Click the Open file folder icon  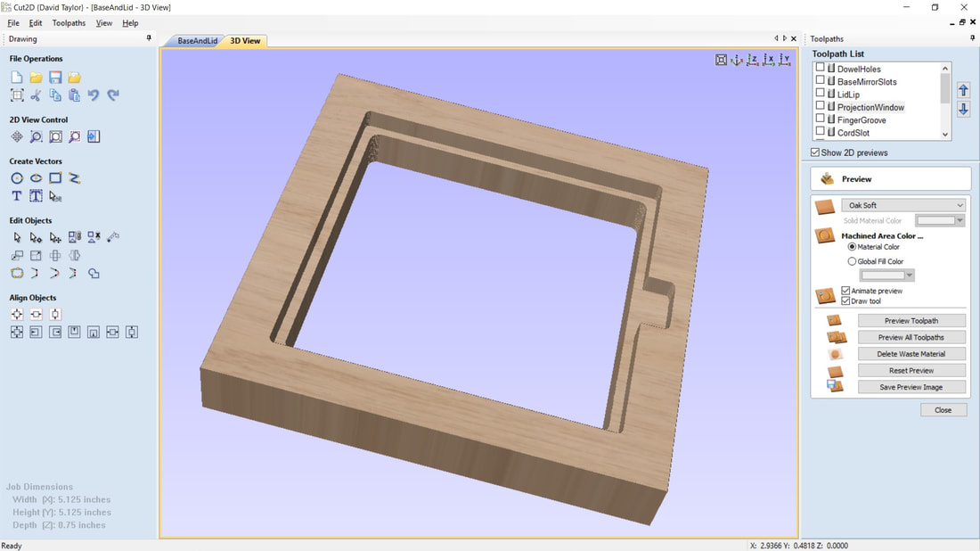36,78
